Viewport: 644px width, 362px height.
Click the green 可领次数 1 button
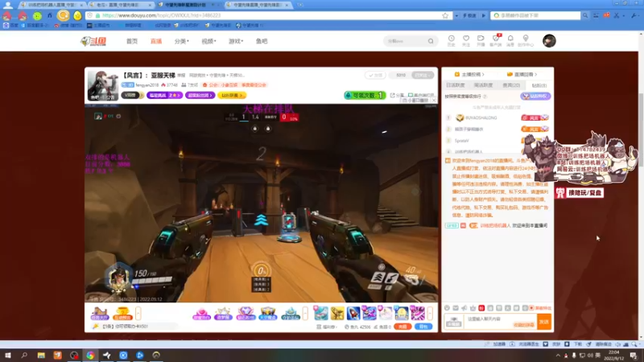[365, 95]
